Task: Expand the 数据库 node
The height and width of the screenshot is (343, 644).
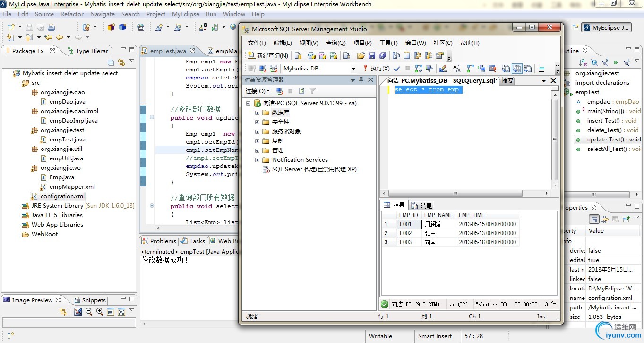Action: (257, 113)
